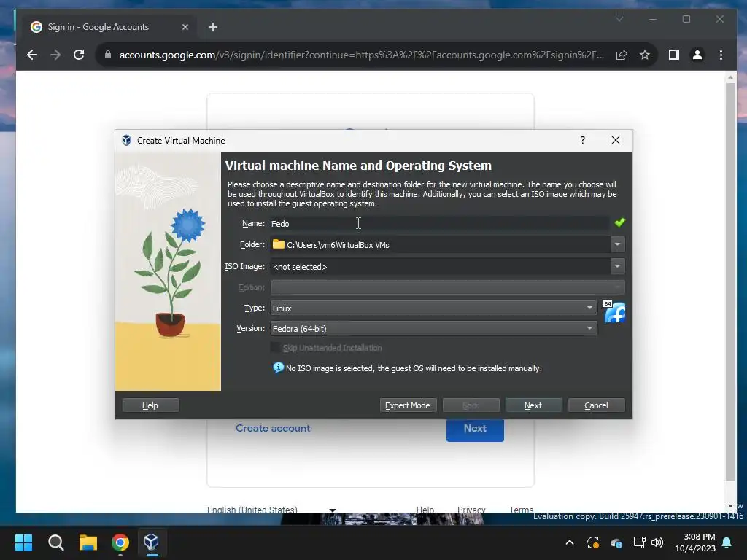Click the Chrome share page icon
The width and height of the screenshot is (747, 560).
pos(622,55)
